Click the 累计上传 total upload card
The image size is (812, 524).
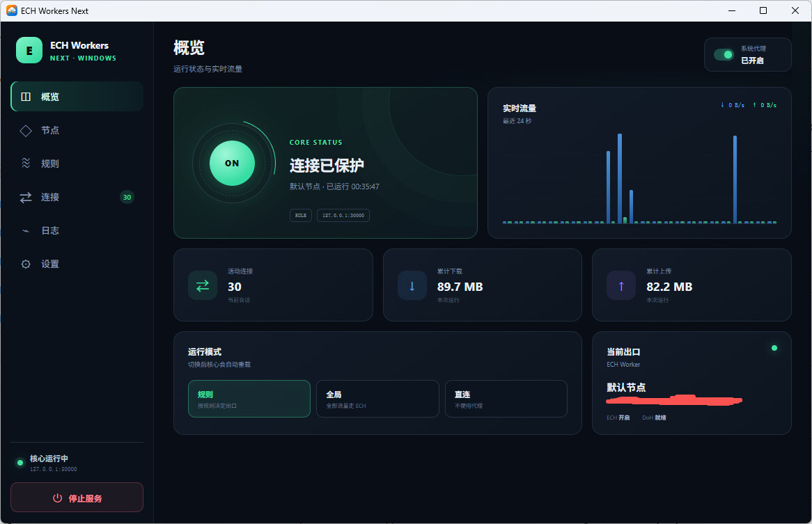pos(692,285)
